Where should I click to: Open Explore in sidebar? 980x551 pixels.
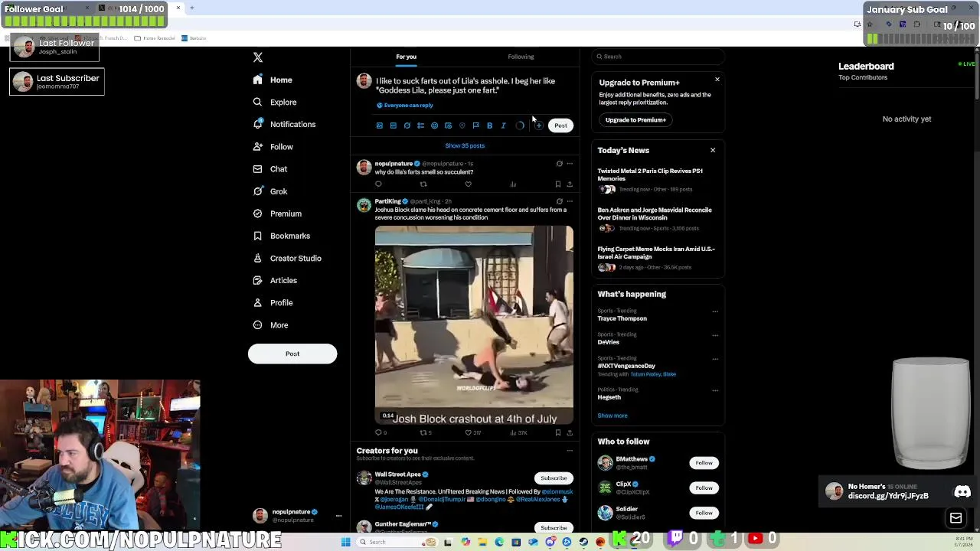pos(274,102)
